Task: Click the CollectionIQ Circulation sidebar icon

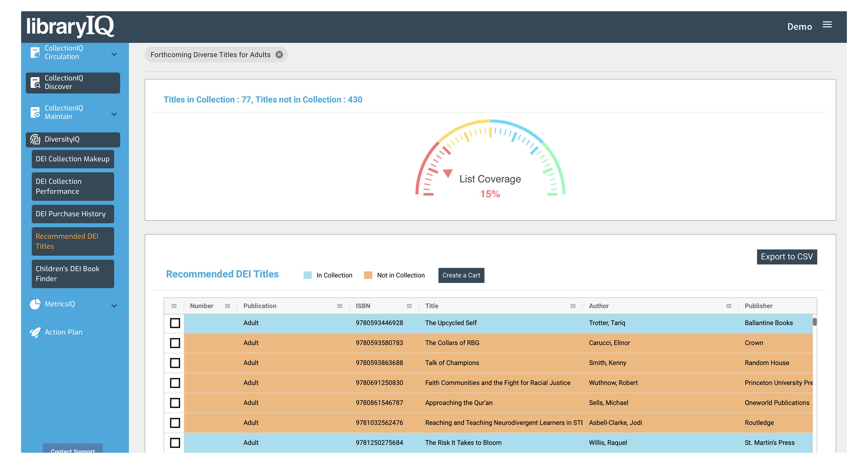Action: pyautogui.click(x=35, y=52)
